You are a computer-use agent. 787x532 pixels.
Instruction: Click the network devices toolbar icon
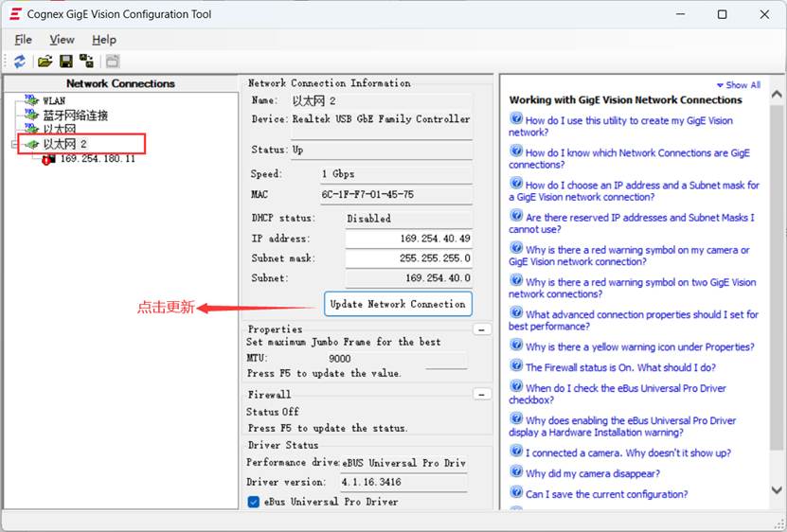(x=86, y=62)
